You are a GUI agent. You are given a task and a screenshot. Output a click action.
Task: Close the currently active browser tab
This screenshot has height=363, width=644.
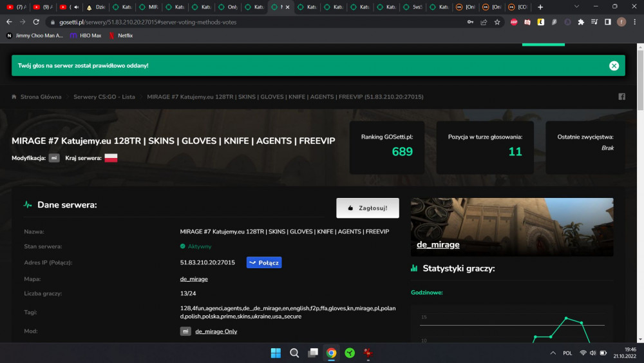point(287,7)
